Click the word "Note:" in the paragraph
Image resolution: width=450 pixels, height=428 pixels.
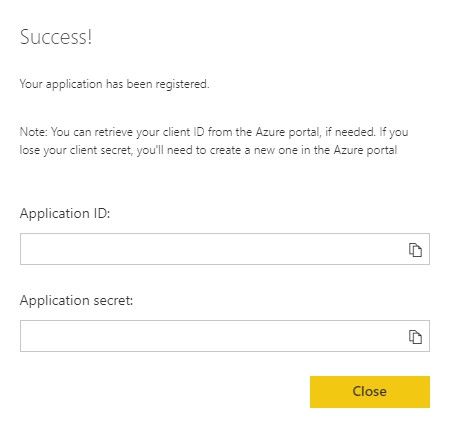tap(34, 132)
